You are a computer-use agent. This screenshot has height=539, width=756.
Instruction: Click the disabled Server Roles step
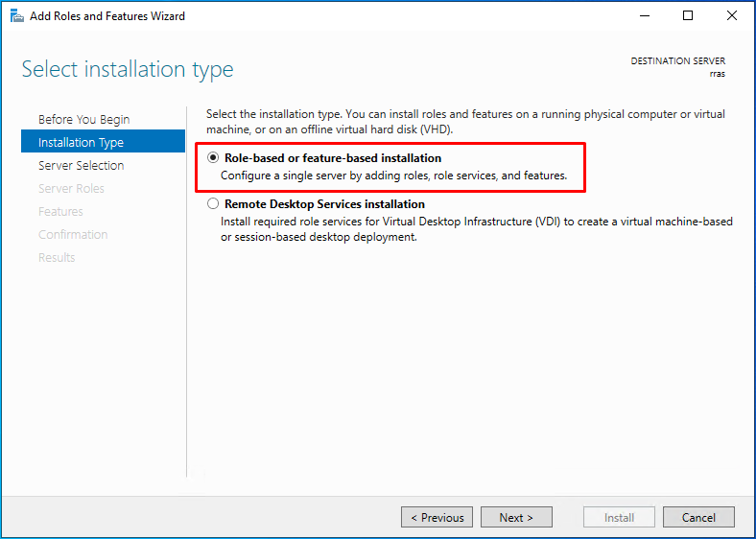pyautogui.click(x=71, y=189)
